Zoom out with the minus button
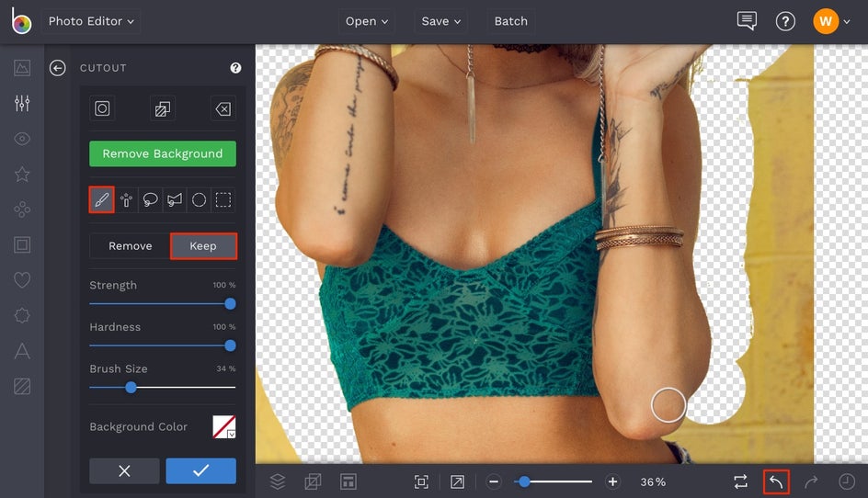This screenshot has width=868, height=498. 494,482
